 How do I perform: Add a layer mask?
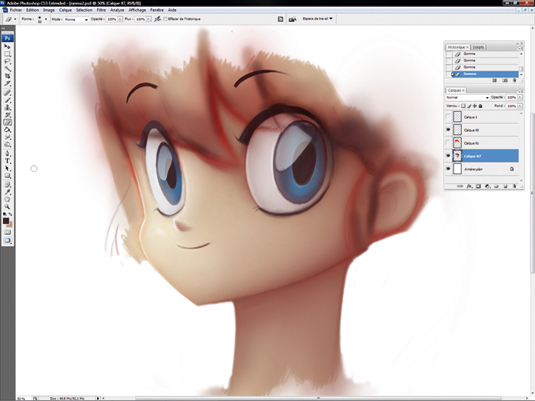[478, 186]
